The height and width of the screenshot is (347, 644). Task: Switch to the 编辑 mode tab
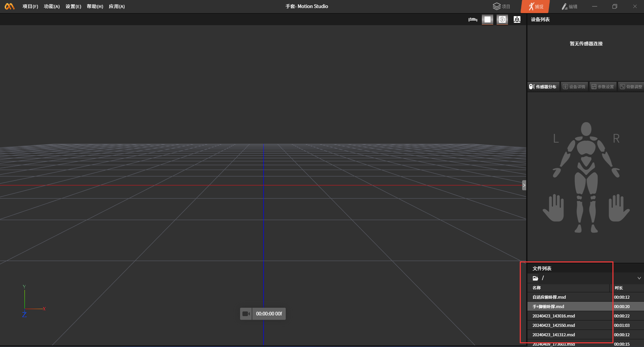click(x=569, y=6)
